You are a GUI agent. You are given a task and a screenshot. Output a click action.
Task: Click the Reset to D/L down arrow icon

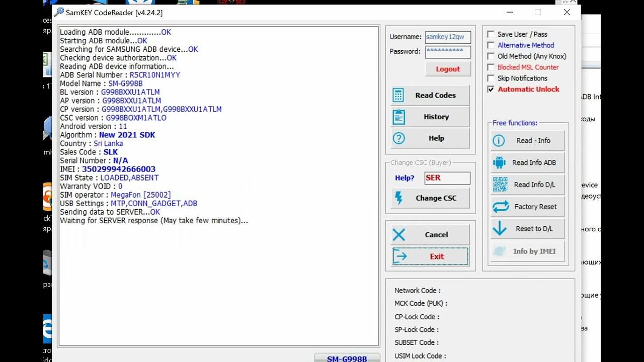[x=500, y=229]
